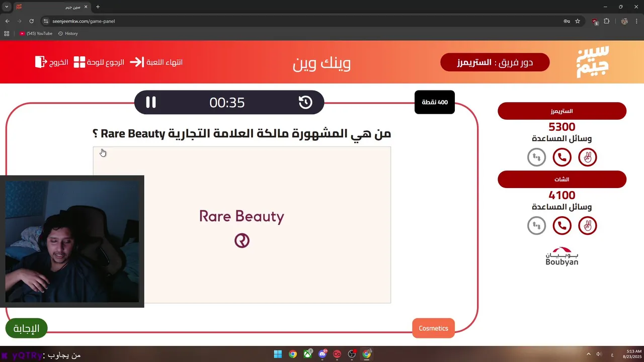The width and height of the screenshot is (644, 362).
Task: Use الشات team's phone call lifeline
Action: pyautogui.click(x=562, y=226)
